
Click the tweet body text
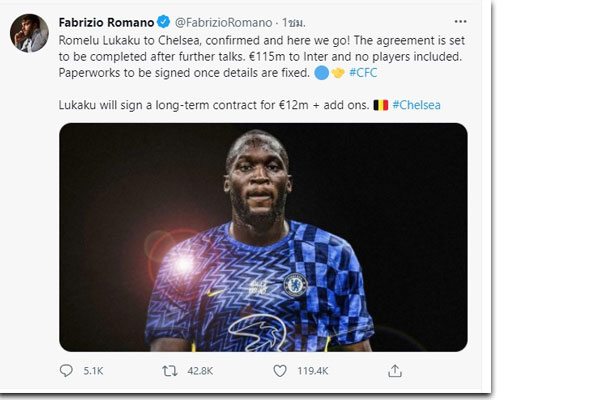262,72
